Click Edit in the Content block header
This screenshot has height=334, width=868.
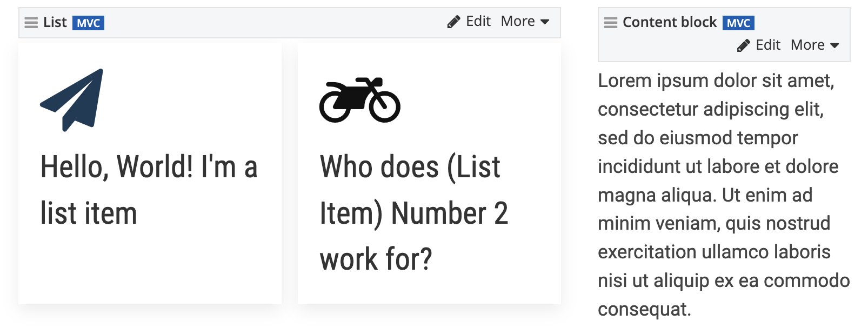[x=767, y=45]
